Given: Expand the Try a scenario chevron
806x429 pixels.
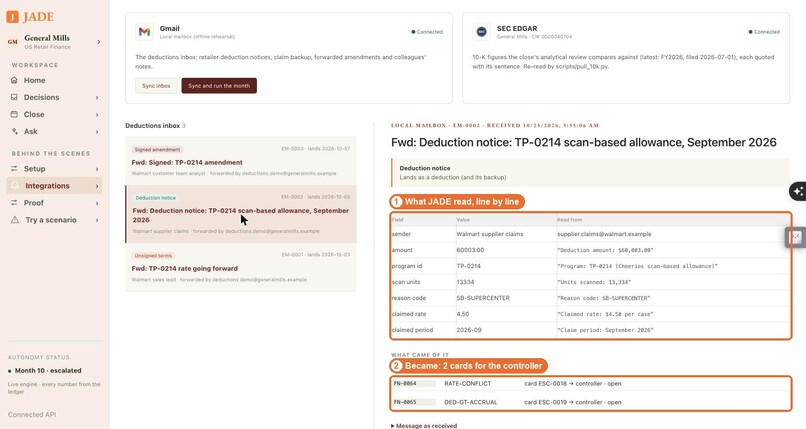Looking at the screenshot, I should (97, 220).
